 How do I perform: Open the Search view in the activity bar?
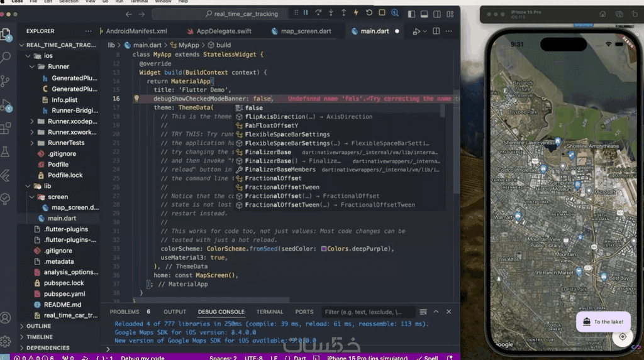[6, 58]
